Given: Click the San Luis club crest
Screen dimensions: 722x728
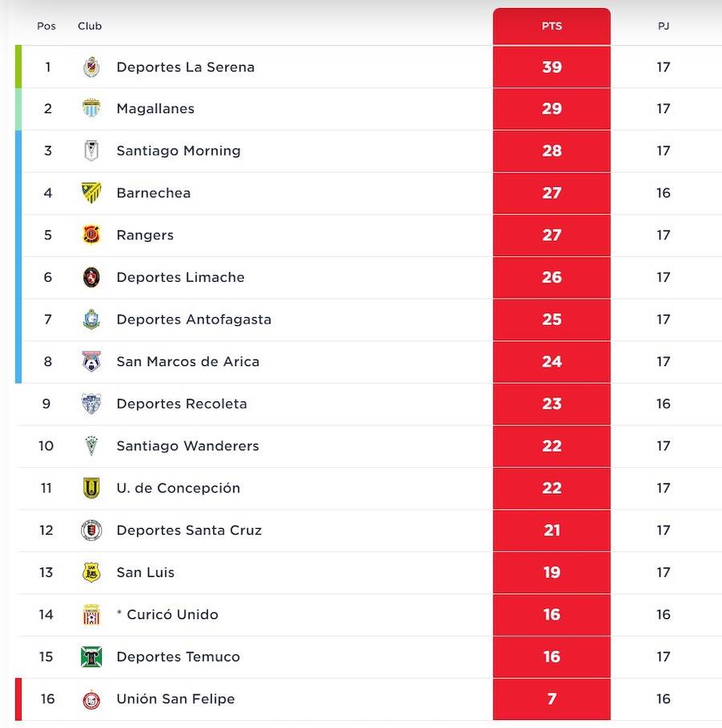Looking at the screenshot, I should [x=91, y=572].
